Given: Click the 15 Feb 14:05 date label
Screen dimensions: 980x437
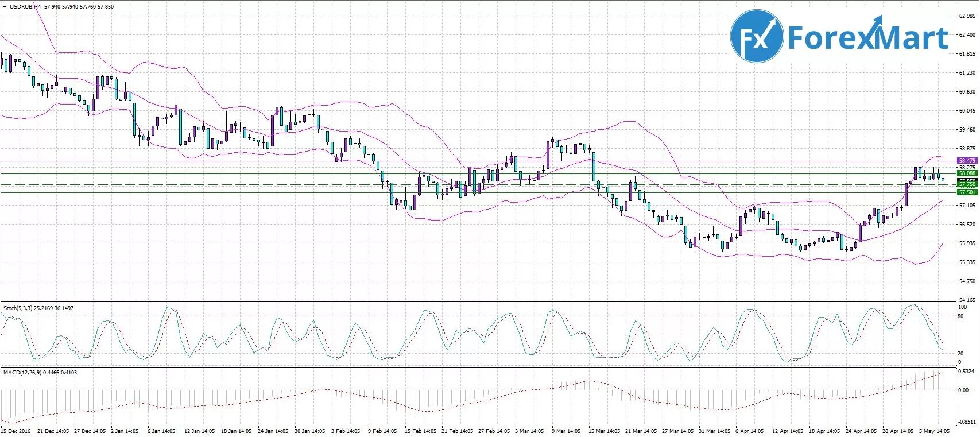Looking at the screenshot, I should (420, 431).
